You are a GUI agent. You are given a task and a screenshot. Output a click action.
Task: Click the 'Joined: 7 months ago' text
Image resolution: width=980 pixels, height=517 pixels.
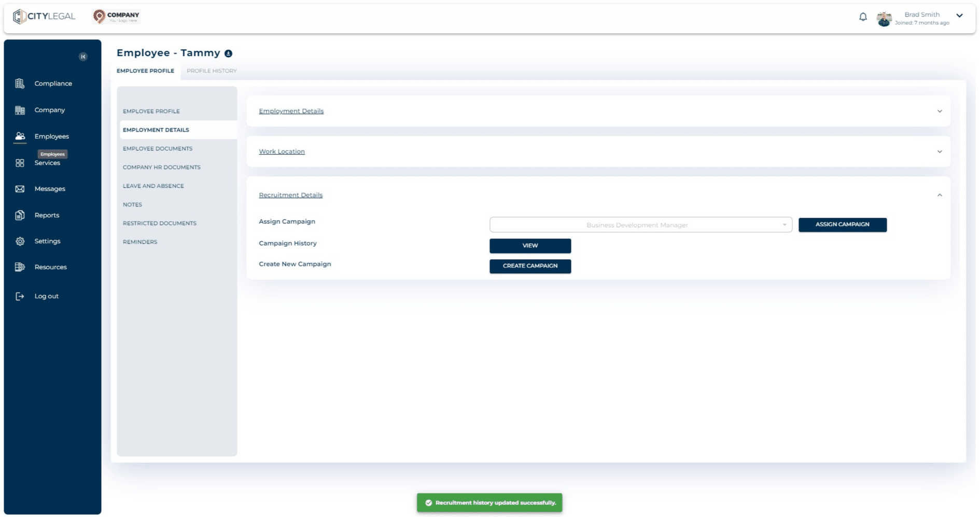(922, 23)
